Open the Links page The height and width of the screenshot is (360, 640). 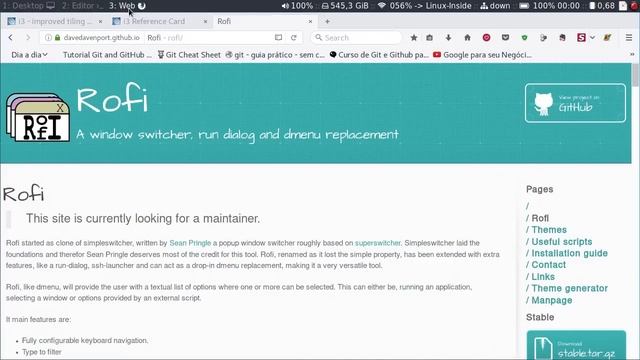point(543,276)
